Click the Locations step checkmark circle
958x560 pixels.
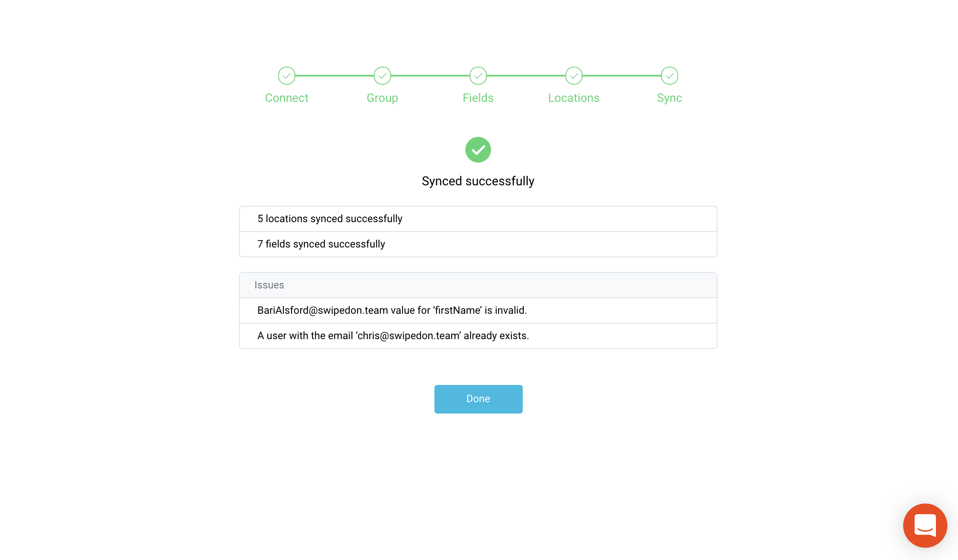574,76
